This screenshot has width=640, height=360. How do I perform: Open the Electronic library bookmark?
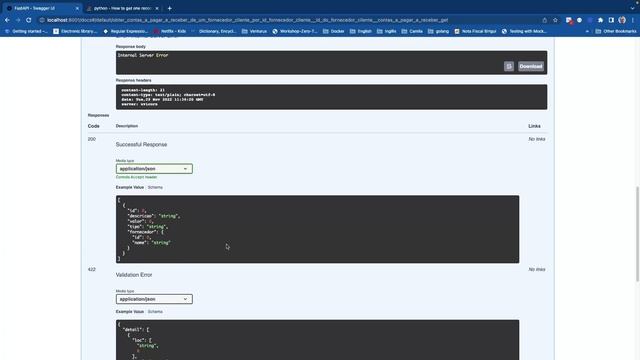point(76,31)
